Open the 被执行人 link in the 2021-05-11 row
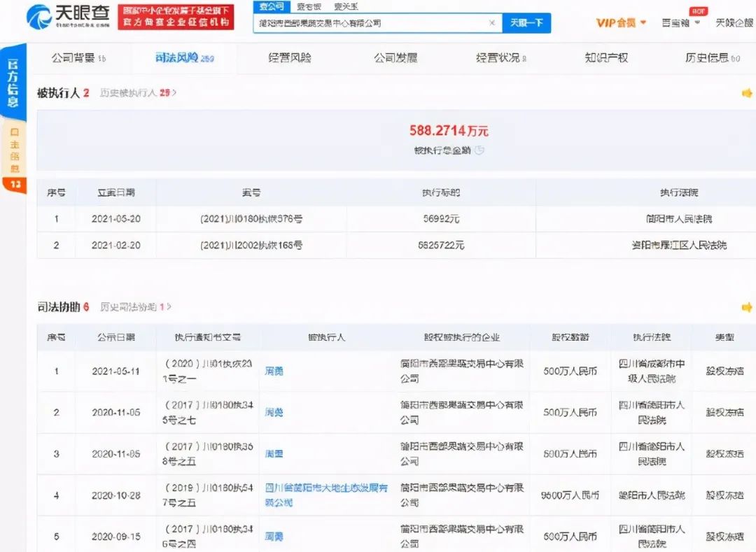The width and height of the screenshot is (756, 552). click(274, 371)
